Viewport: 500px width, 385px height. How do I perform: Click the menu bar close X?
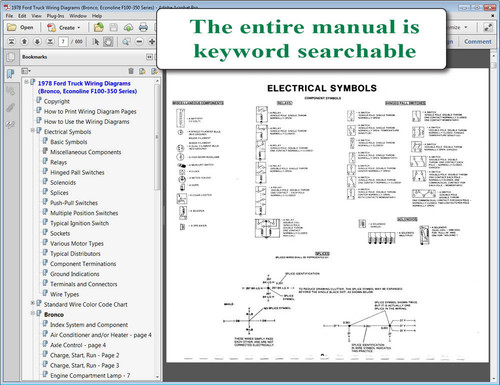pos(493,16)
